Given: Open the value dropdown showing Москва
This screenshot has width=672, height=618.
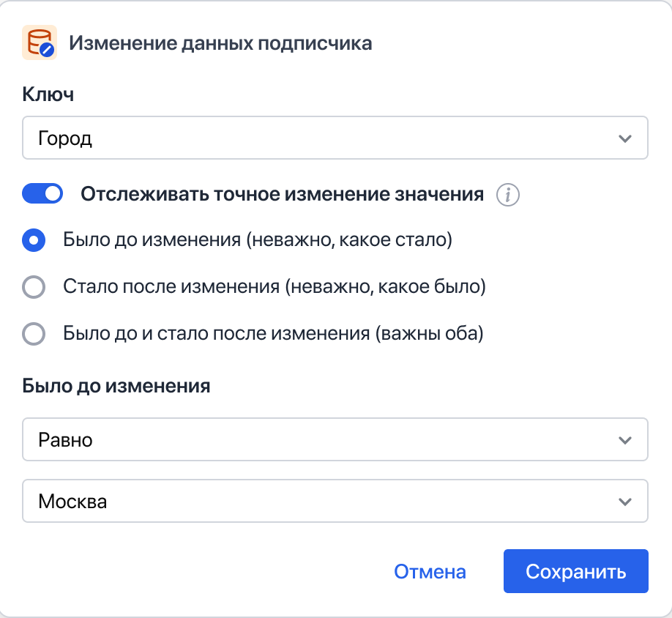Looking at the screenshot, I should 335,501.
